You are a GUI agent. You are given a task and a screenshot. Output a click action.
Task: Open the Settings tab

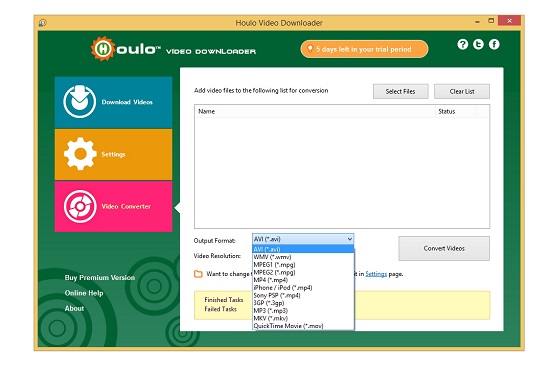113,154
